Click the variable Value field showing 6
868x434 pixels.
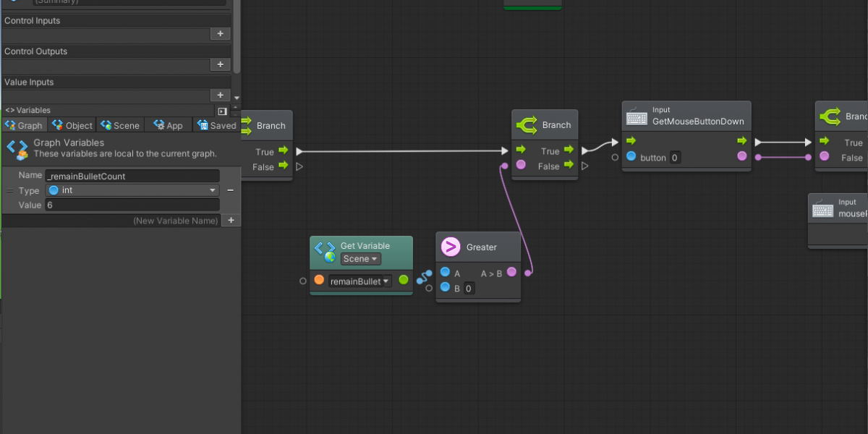pyautogui.click(x=132, y=205)
